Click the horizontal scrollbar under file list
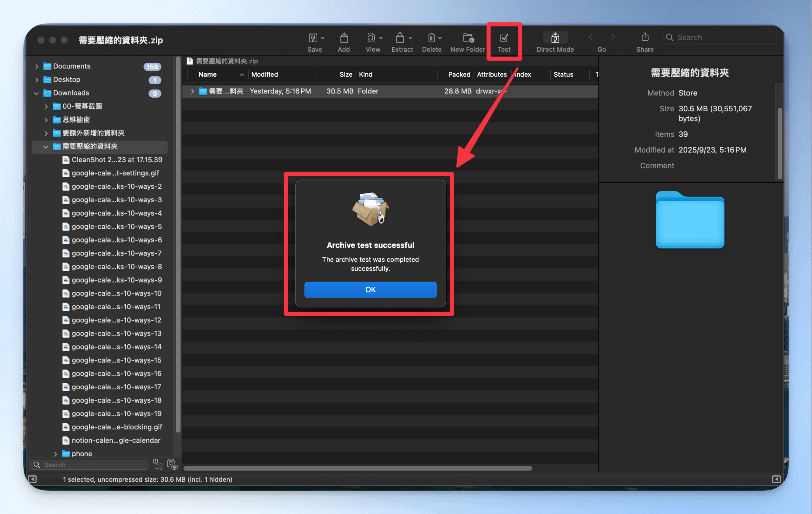The height and width of the screenshot is (514, 812). click(x=357, y=468)
